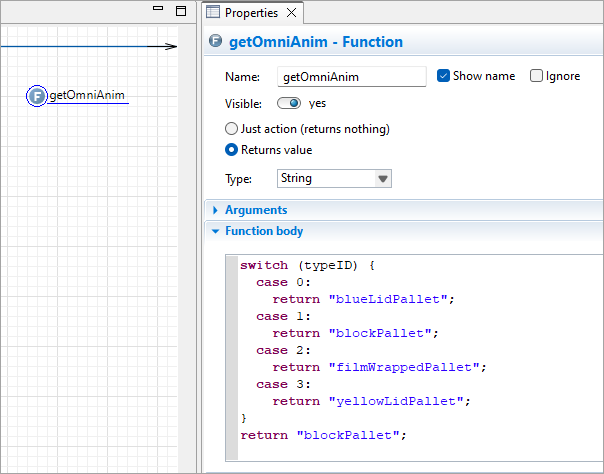Enable the Ignore checkbox
The width and height of the screenshot is (604, 474).
tap(536, 76)
